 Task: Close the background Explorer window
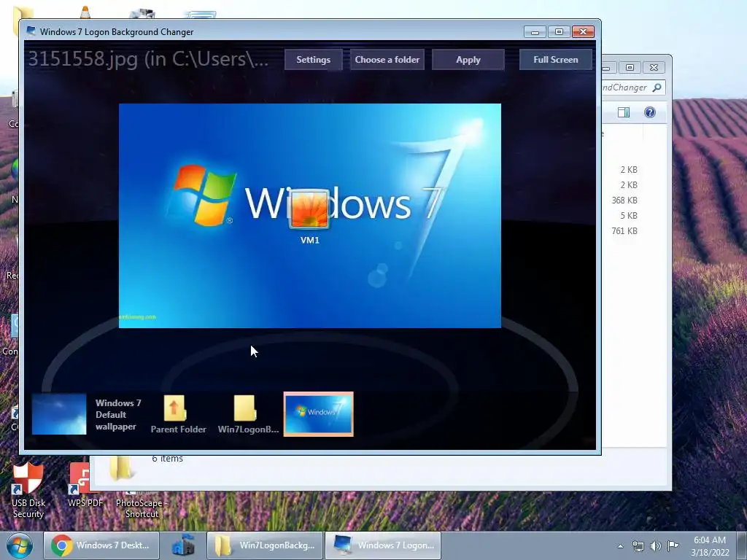(654, 68)
